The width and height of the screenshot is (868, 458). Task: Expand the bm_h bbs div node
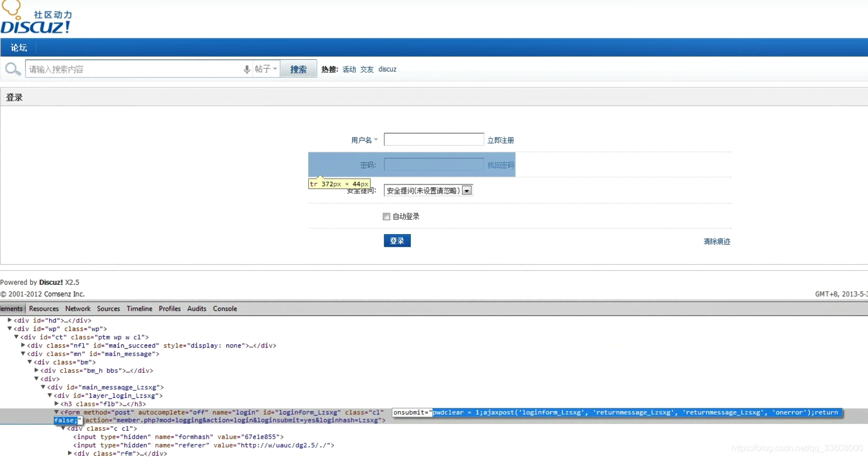(x=36, y=370)
